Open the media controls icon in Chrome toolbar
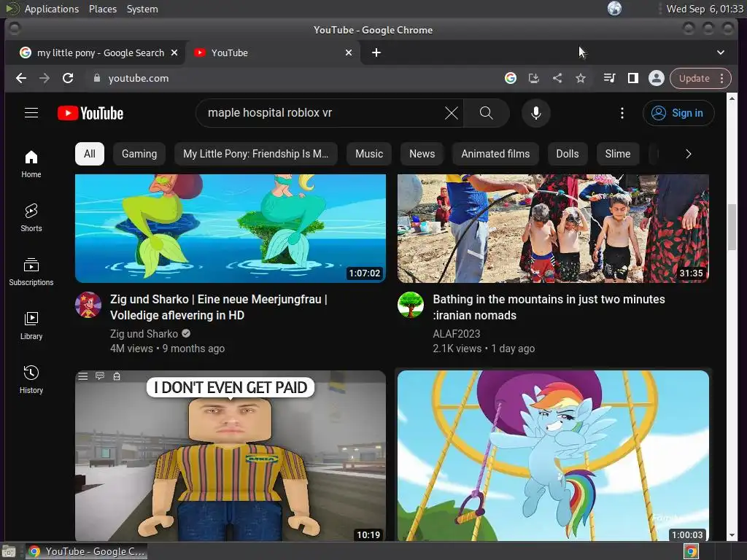 point(609,78)
